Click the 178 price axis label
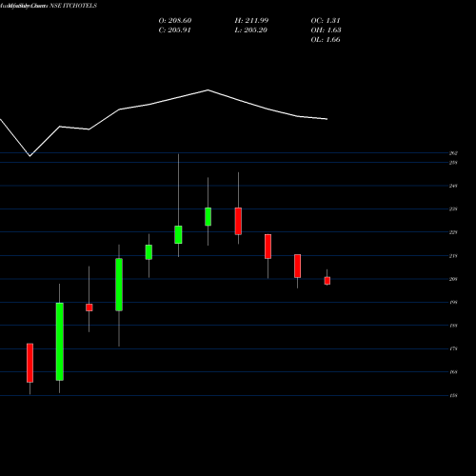 point(453,348)
